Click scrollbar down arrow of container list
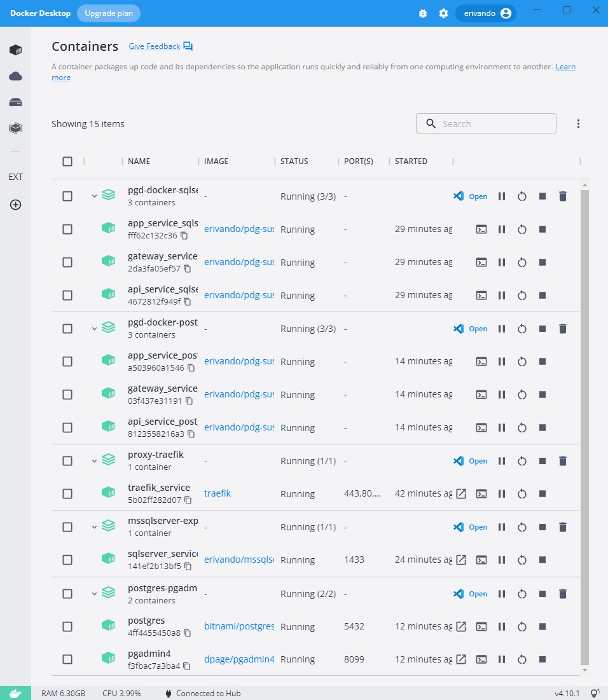 tap(584, 670)
